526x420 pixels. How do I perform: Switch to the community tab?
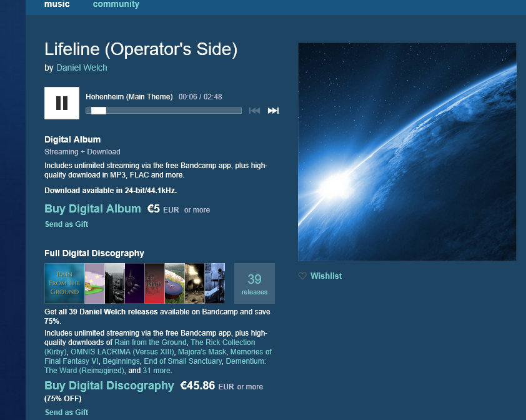click(x=116, y=4)
